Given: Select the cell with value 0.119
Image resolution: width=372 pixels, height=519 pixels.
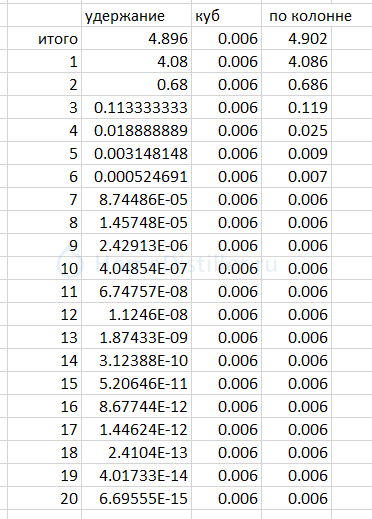Looking at the screenshot, I should point(297,108).
